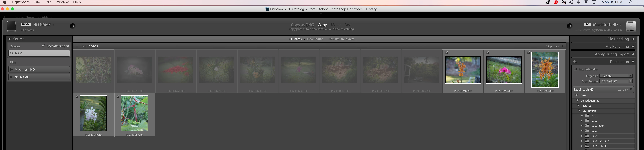Switch to the New Photos tab

click(315, 39)
